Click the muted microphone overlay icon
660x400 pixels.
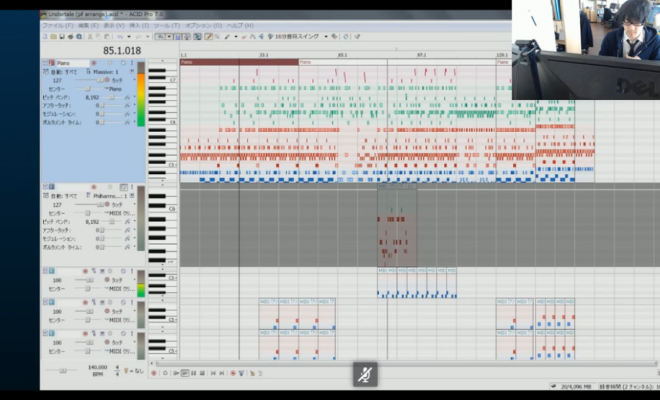pos(367,375)
